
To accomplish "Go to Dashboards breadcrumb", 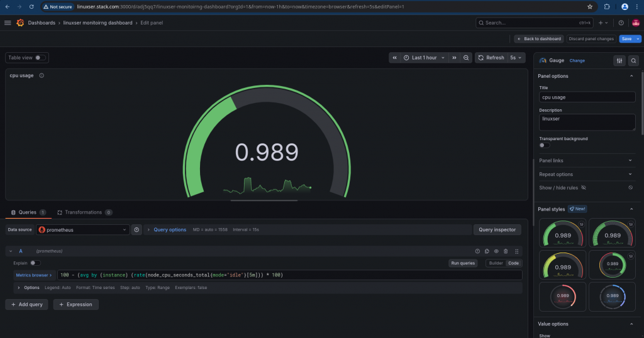I will [x=42, y=23].
